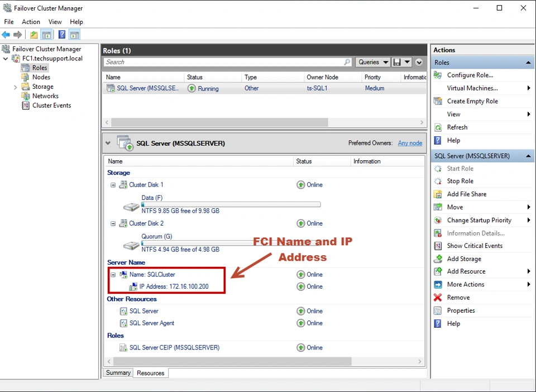Screen dimensions: 536x392
Task: Switch to the Resources tab
Action: click(x=150, y=373)
